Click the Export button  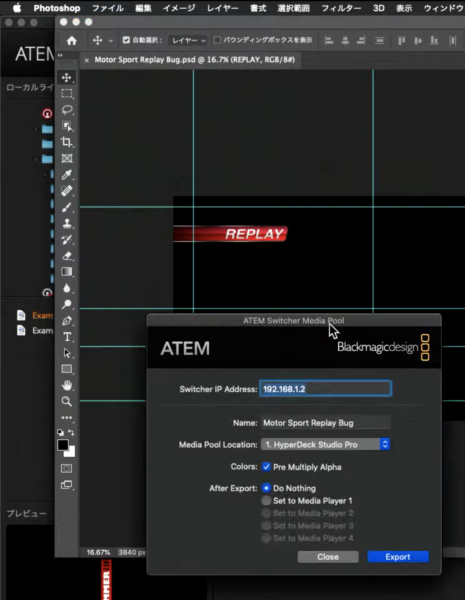click(x=398, y=557)
